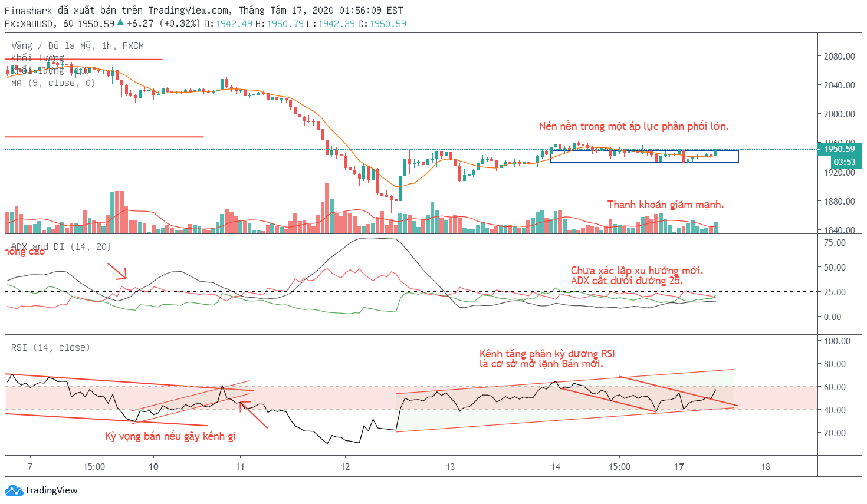Click date 11 on the time axis

click(240, 466)
